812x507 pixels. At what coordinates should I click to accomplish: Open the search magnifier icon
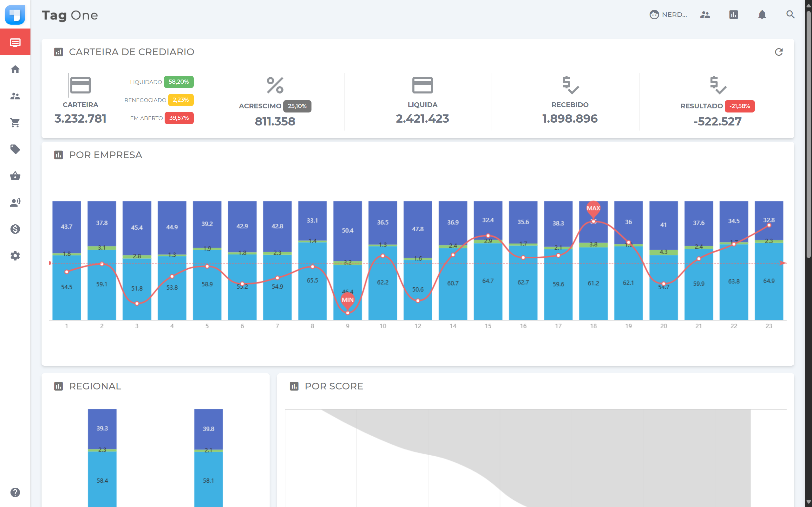(790, 15)
